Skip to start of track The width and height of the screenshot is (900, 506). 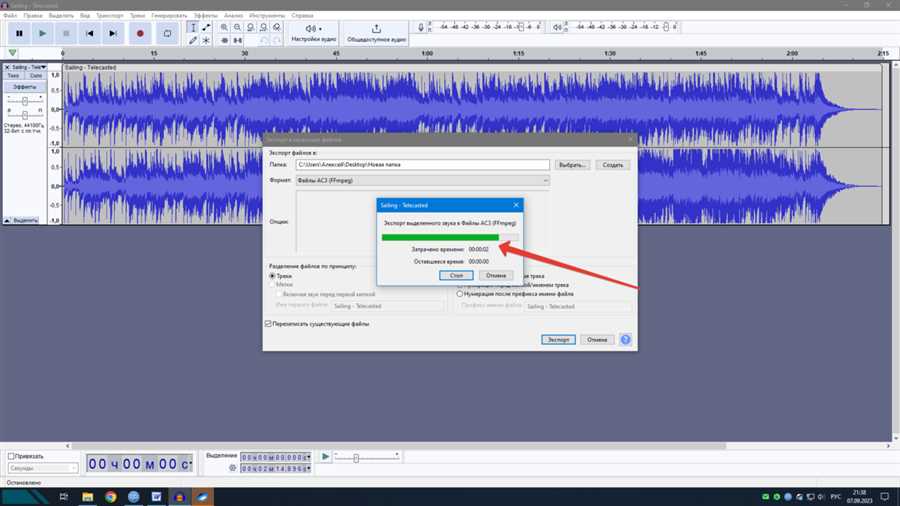point(90,33)
